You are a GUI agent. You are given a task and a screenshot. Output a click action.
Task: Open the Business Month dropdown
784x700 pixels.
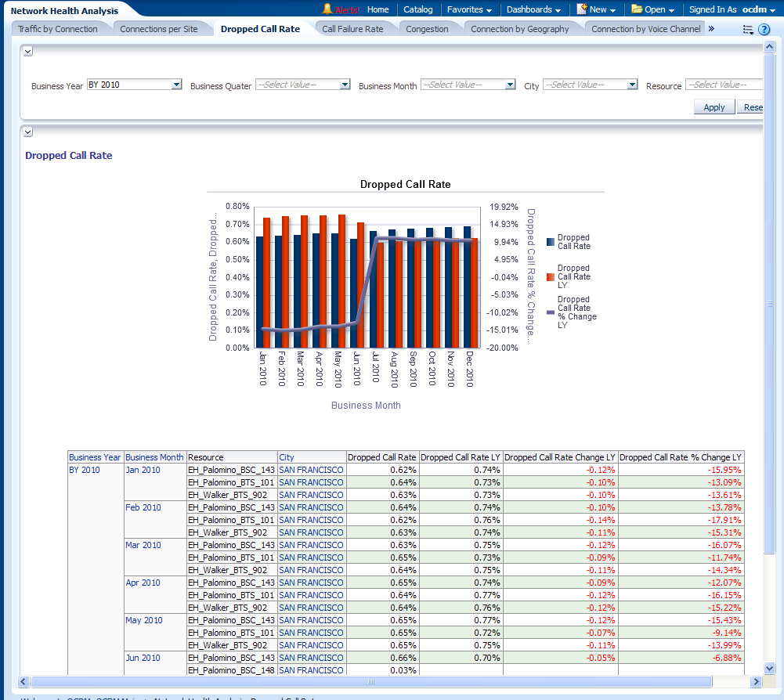[x=510, y=85]
